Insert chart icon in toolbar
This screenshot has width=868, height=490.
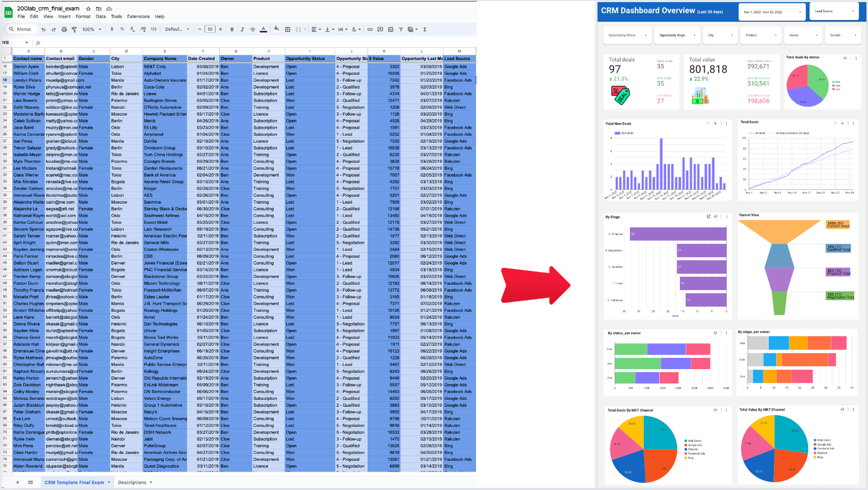pos(391,29)
